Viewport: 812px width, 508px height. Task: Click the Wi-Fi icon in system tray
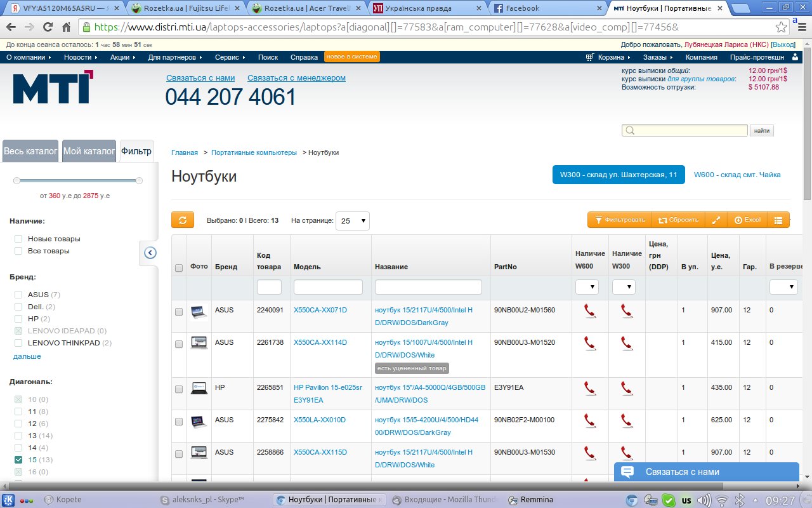point(721,500)
